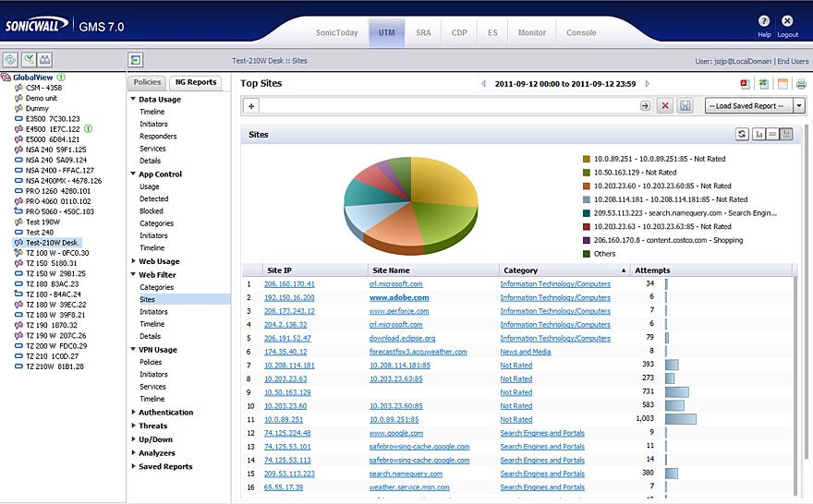Image resolution: width=813 pixels, height=504 pixels.
Task: Click the End Users link
Action: pyautogui.click(x=793, y=61)
